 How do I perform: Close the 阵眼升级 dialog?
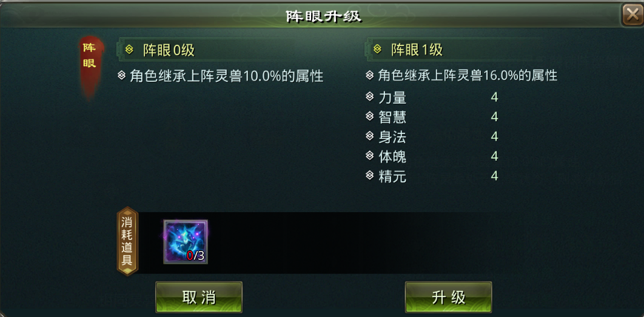point(632,15)
